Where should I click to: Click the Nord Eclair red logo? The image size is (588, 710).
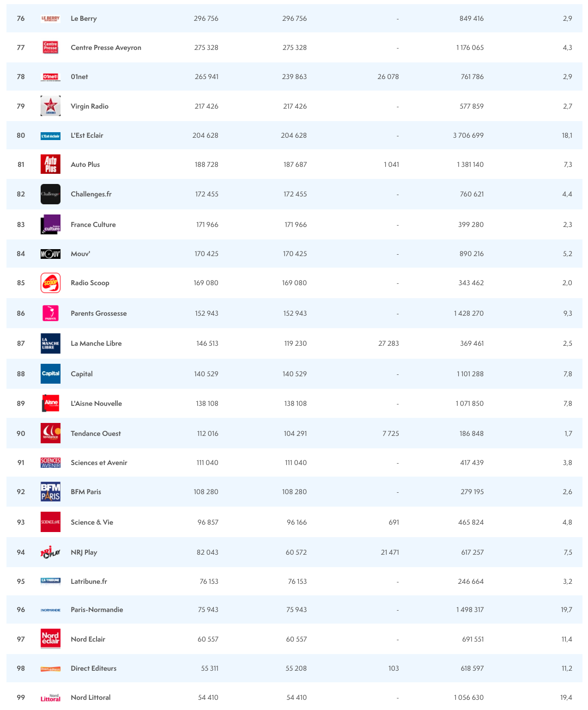click(50, 639)
